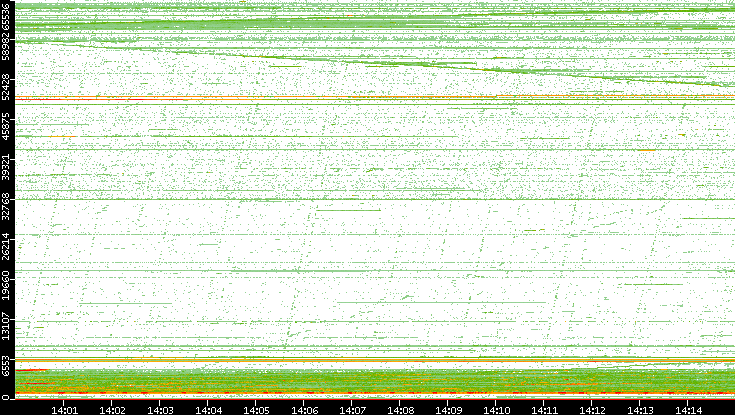Click the 13107 port axis label
735x415 pixels.
[x=6, y=325]
